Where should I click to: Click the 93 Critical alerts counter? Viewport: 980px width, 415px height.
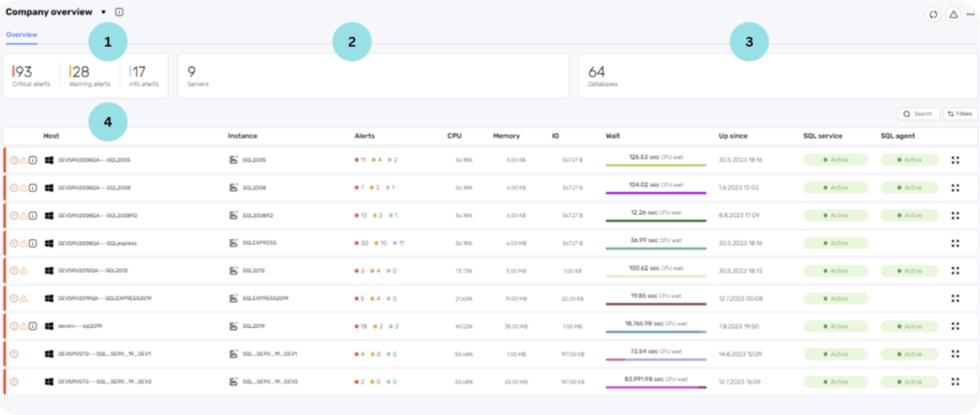tap(32, 76)
